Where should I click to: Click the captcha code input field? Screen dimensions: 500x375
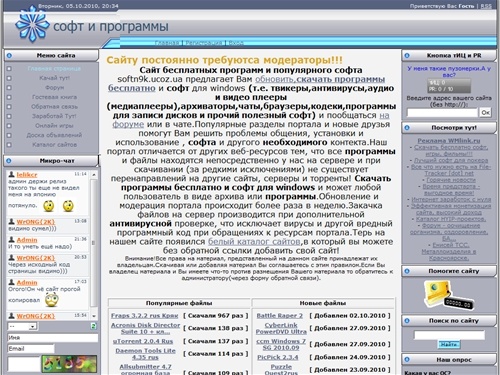[x=24, y=364]
